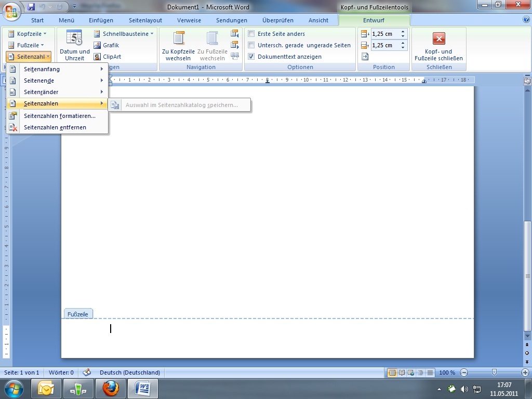Insert alignment tab icon in Position group
This screenshot has height=399, width=532.
point(365,56)
